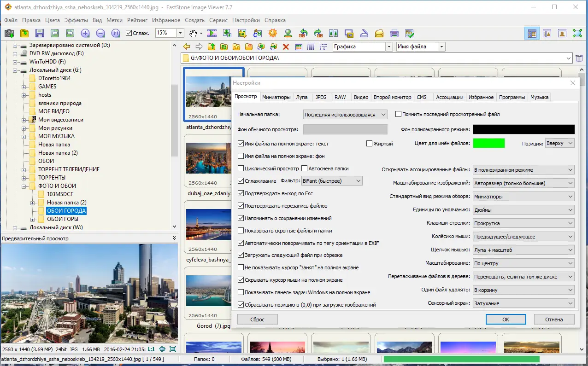Open the Колёсико мыши dropdown
The height and width of the screenshot is (366, 588).
coord(523,237)
